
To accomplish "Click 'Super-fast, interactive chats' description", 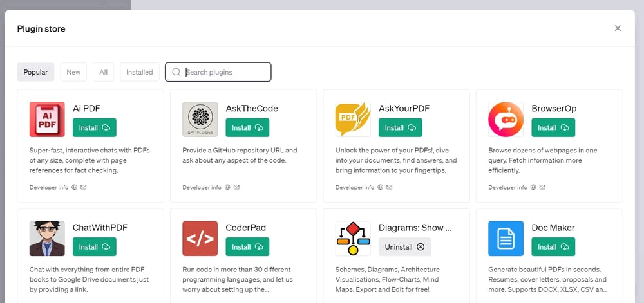I will (x=90, y=160).
